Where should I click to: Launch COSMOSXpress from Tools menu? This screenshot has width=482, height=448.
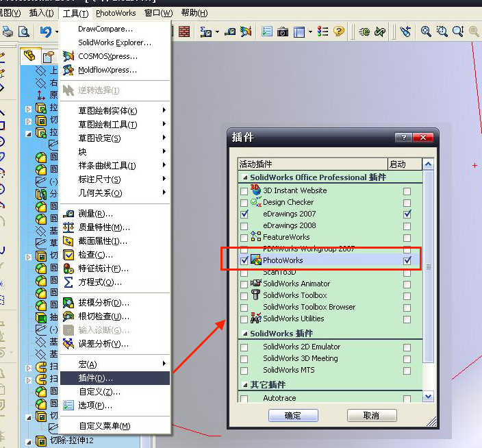point(107,56)
